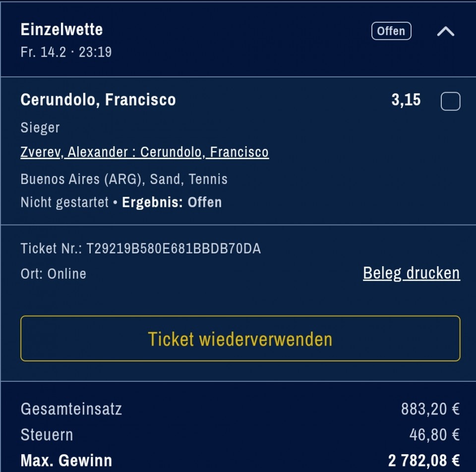This screenshot has height=472, width=476.
Task: Select the Einzelwette heading
Action: [x=61, y=29]
